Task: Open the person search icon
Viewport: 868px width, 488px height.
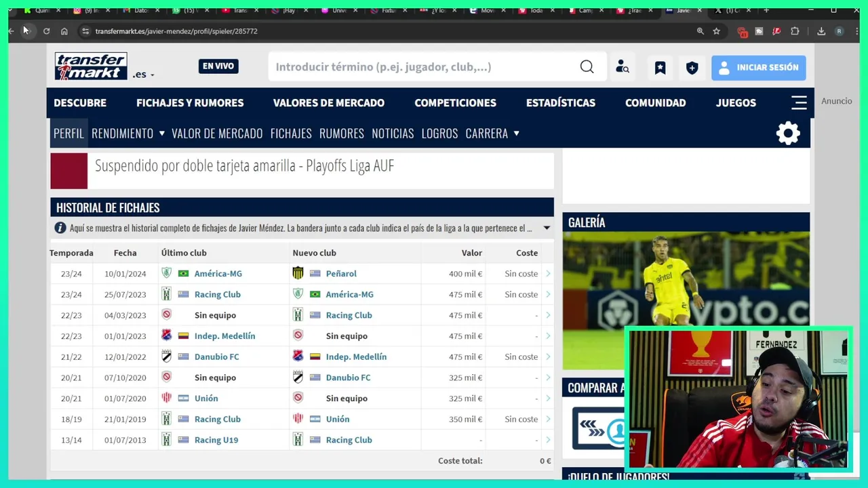Action: [x=622, y=66]
